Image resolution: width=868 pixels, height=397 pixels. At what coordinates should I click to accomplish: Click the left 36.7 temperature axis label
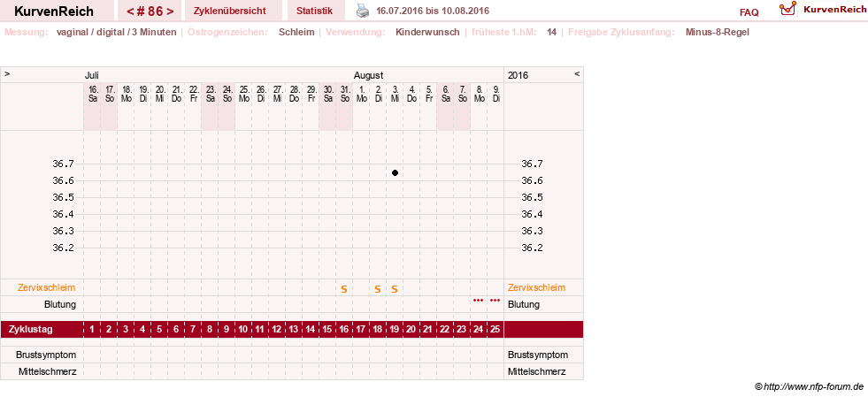tap(63, 164)
